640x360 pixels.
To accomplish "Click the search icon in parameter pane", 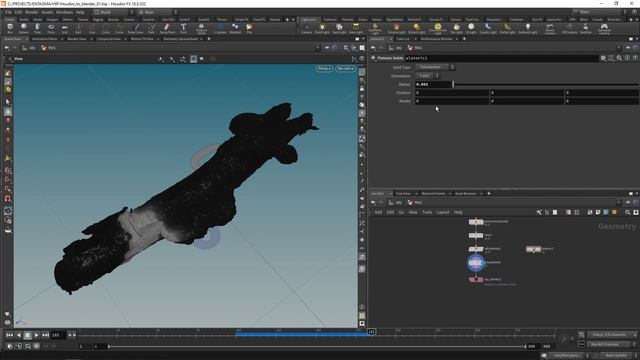I will tap(619, 58).
